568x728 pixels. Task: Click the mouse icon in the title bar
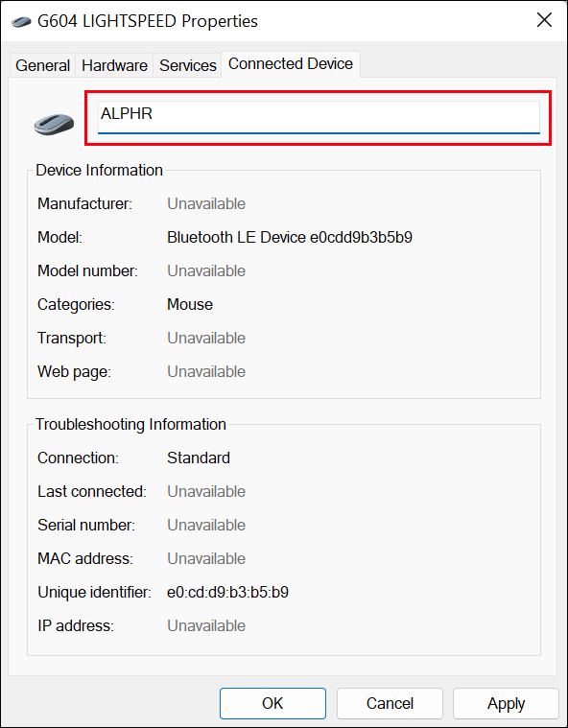tap(21, 21)
